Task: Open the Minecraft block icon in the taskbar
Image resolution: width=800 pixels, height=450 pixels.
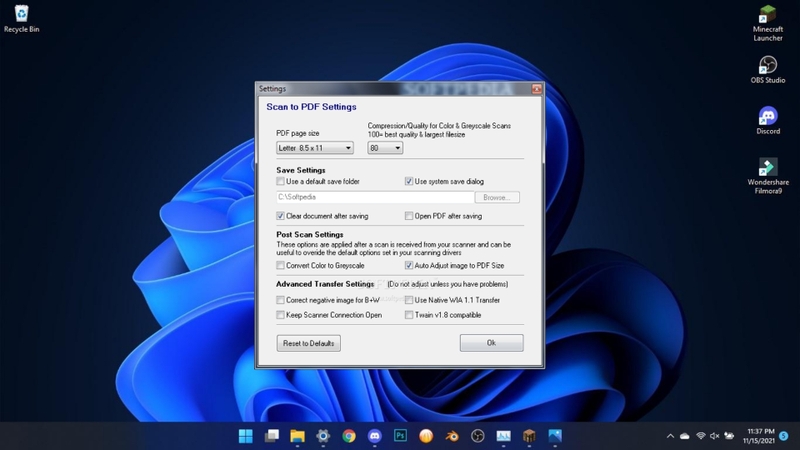Action: (529, 436)
